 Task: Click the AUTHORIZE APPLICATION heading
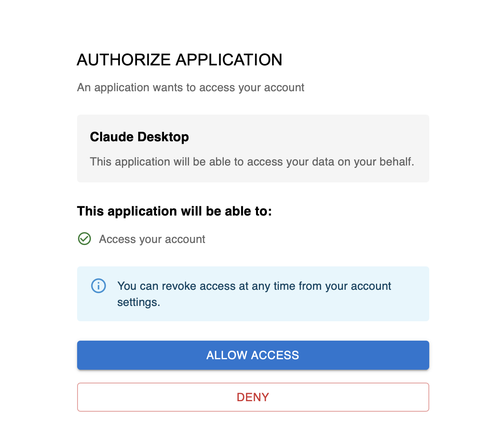180,59
